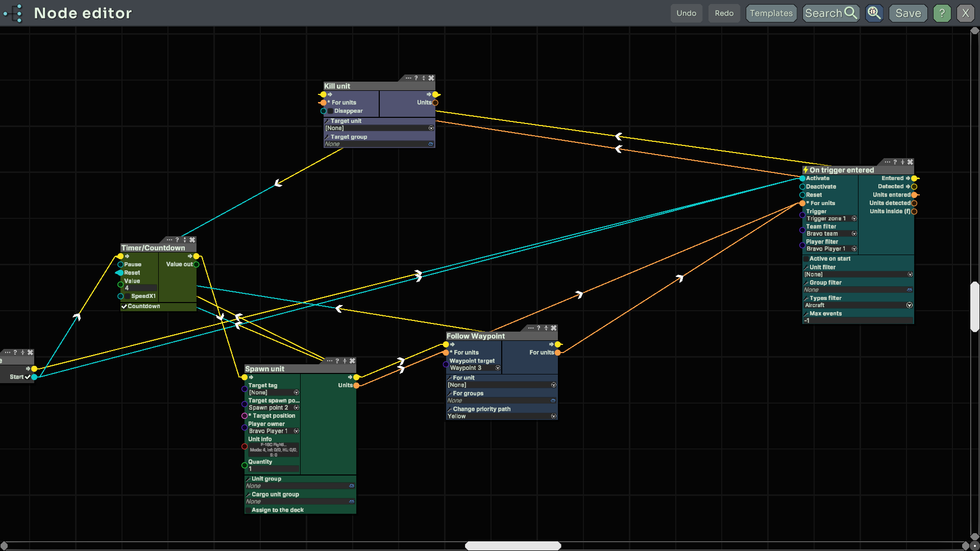Open the Spawn unit node's three-dots menu
980x551 pixels.
coord(329,361)
